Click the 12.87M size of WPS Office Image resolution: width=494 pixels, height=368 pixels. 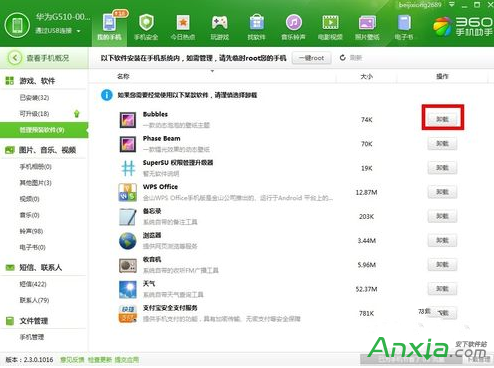(x=366, y=192)
